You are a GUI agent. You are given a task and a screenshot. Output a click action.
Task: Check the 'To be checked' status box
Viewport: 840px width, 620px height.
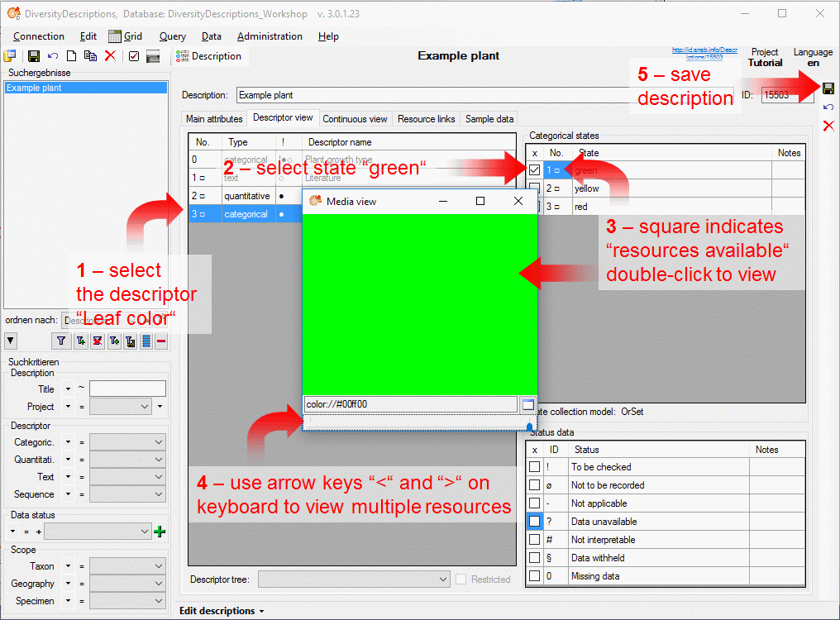click(535, 467)
